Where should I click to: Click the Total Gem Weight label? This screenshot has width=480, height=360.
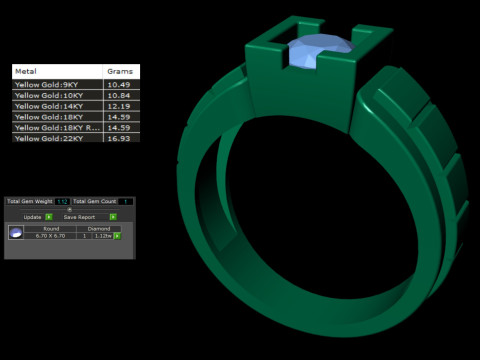(x=30, y=201)
